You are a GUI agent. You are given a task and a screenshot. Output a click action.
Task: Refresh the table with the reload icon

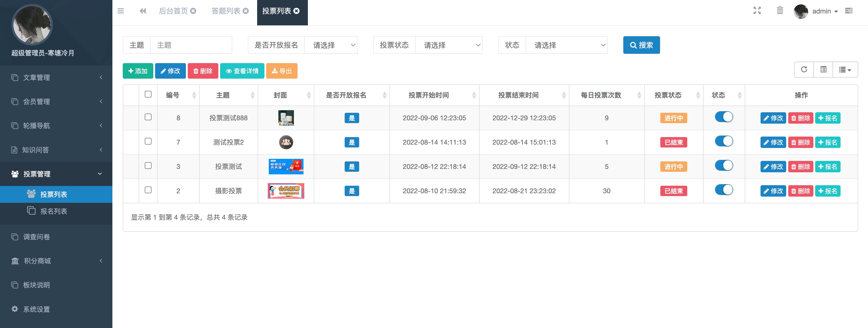point(804,69)
